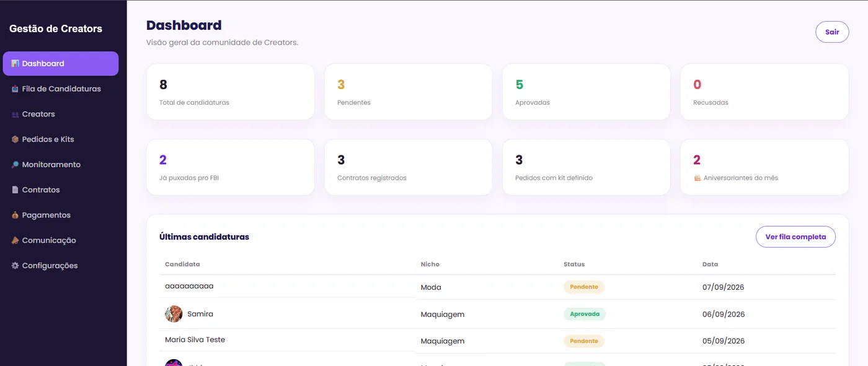The height and width of the screenshot is (366, 868).
Task: Click the Dashboard chart icon in sidebar
Action: [15, 64]
